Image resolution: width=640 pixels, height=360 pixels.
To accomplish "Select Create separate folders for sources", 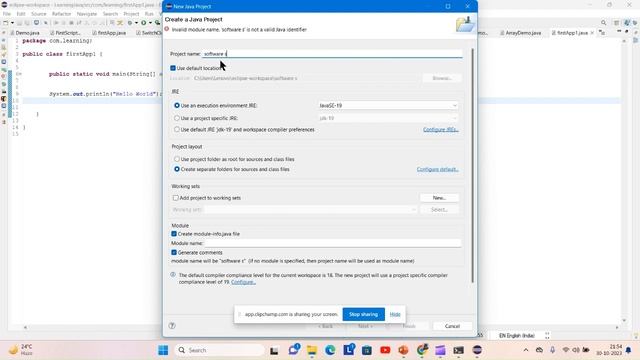I will point(177,169).
